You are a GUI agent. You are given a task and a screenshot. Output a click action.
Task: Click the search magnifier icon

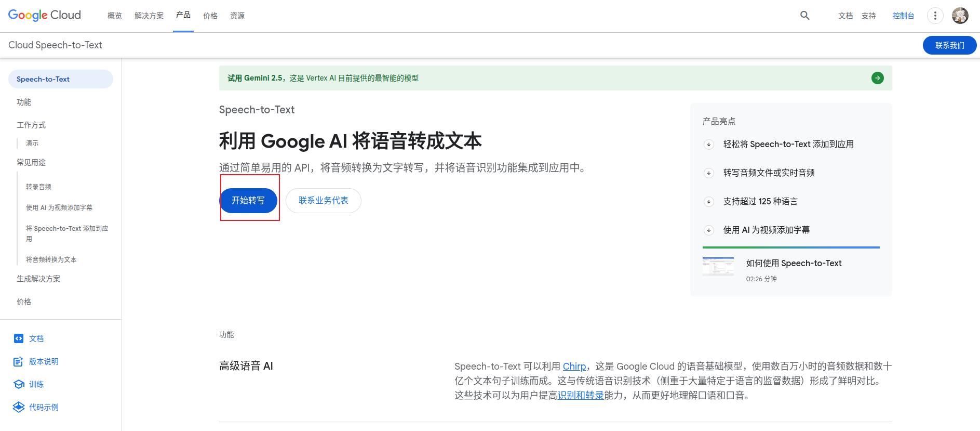coord(804,16)
